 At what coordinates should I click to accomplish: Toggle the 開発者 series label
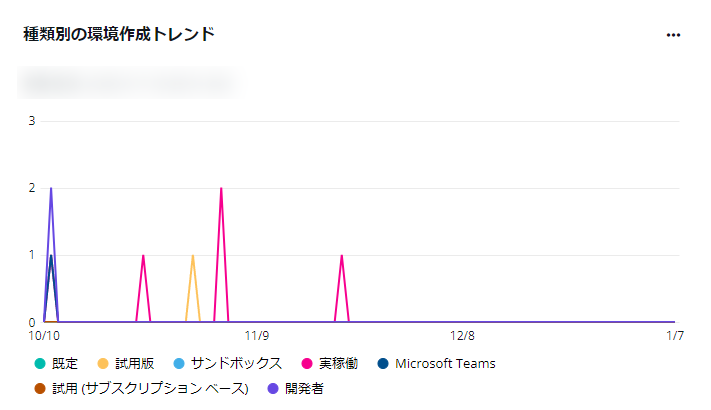[x=304, y=388]
